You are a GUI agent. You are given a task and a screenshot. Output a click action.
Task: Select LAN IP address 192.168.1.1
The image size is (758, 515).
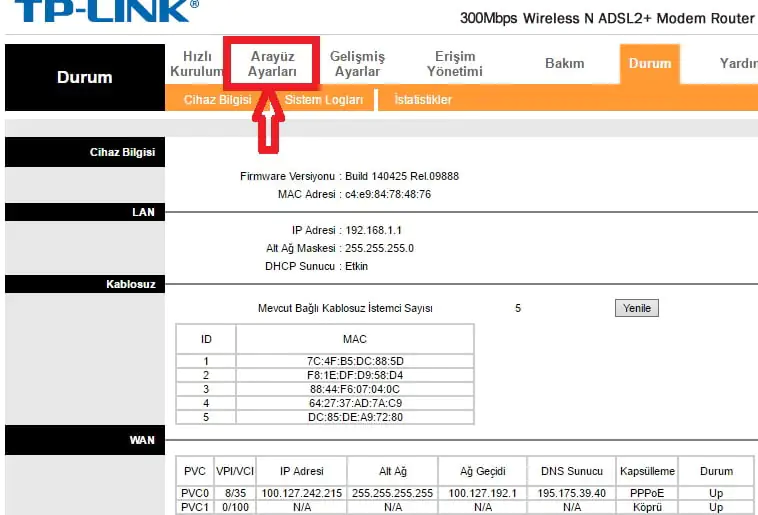pyautogui.click(x=373, y=230)
